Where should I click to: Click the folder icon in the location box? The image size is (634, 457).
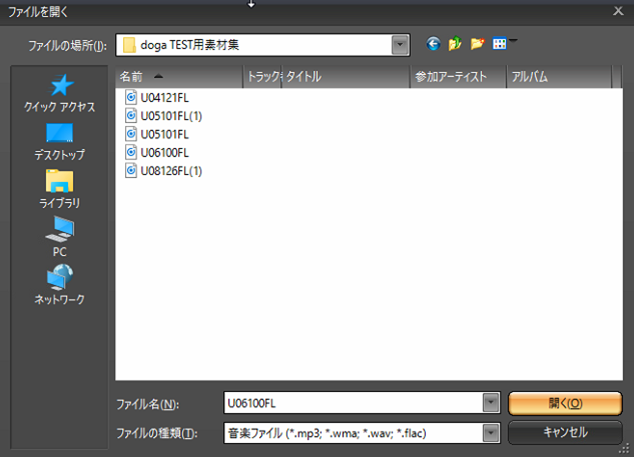click(x=129, y=45)
